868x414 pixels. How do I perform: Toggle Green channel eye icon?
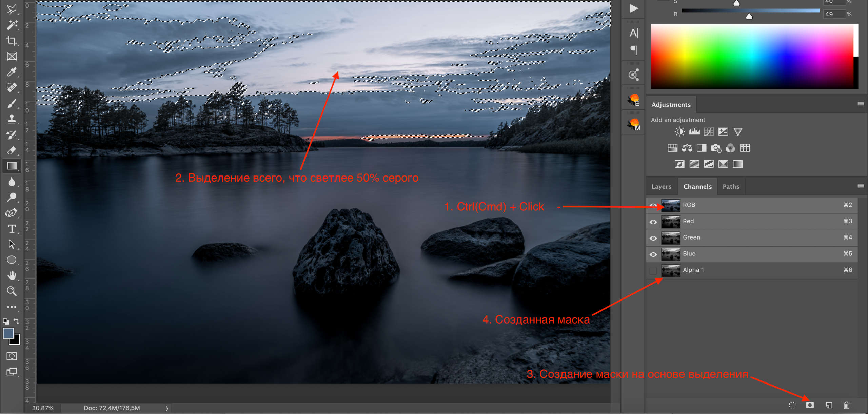(x=653, y=238)
